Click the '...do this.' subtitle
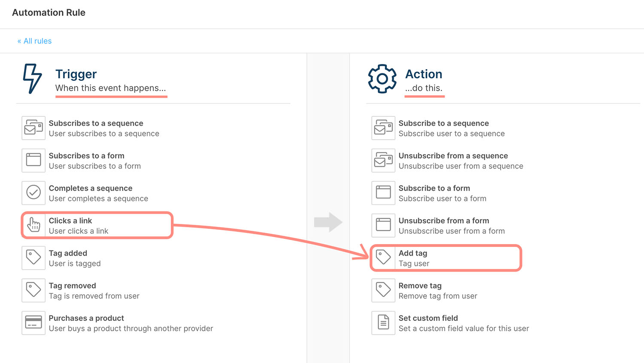 coord(424,88)
